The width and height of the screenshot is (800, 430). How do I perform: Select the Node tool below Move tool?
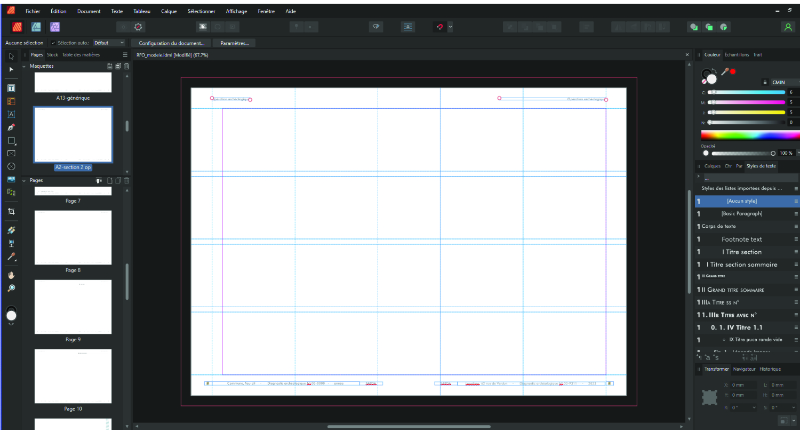click(x=11, y=69)
